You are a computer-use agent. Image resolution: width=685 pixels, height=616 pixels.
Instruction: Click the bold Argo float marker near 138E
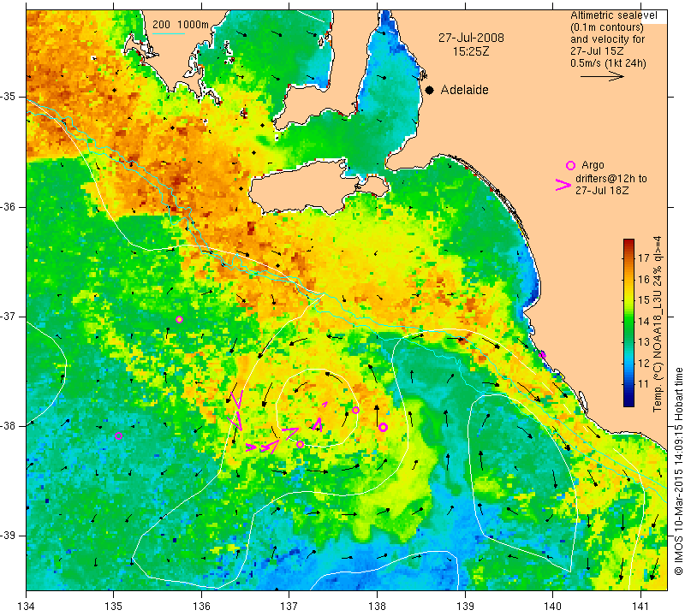[x=383, y=428]
